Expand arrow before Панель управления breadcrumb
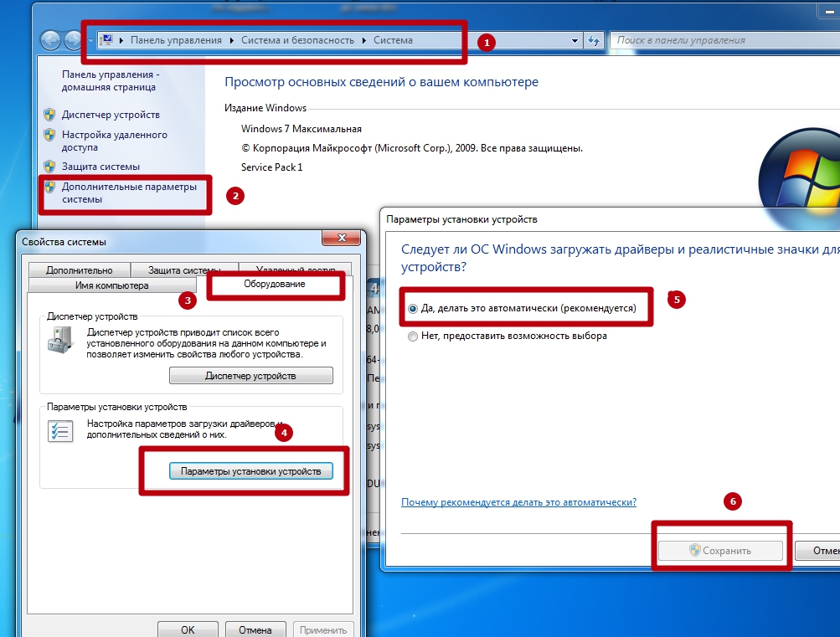 point(121,41)
